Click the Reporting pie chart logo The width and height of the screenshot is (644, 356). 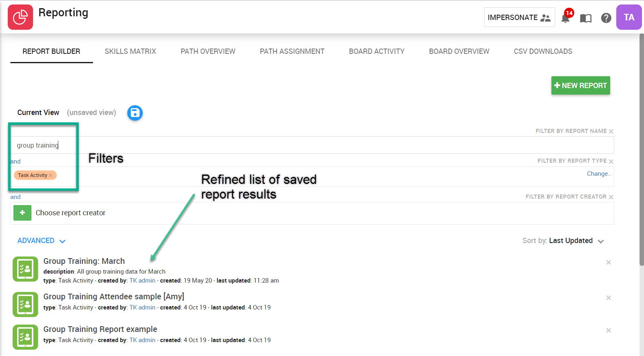click(x=20, y=17)
